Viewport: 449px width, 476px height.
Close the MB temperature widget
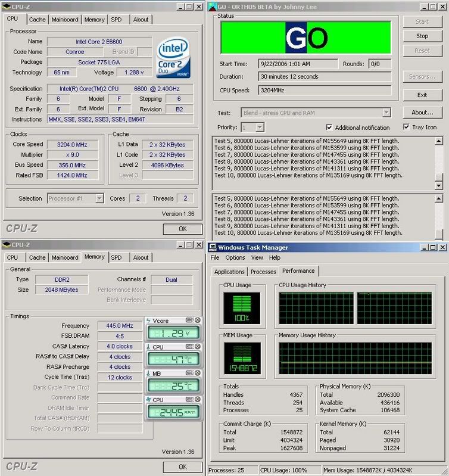pos(198,373)
